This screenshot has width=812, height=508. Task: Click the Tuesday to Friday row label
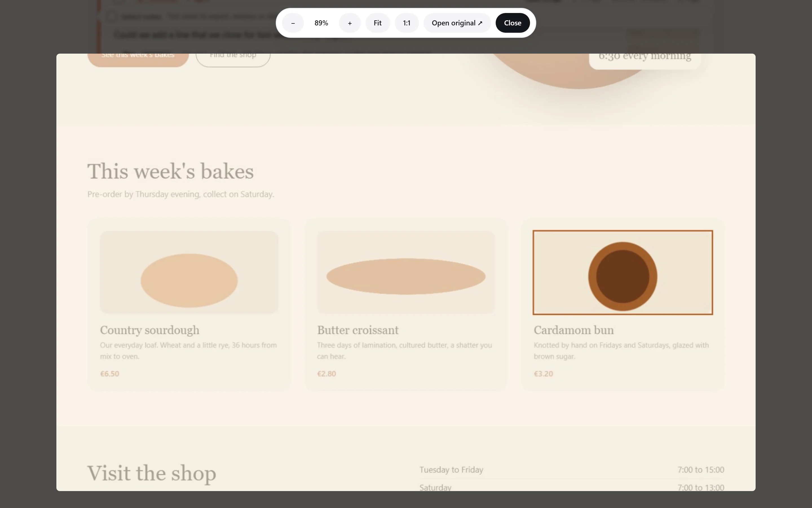(x=451, y=470)
